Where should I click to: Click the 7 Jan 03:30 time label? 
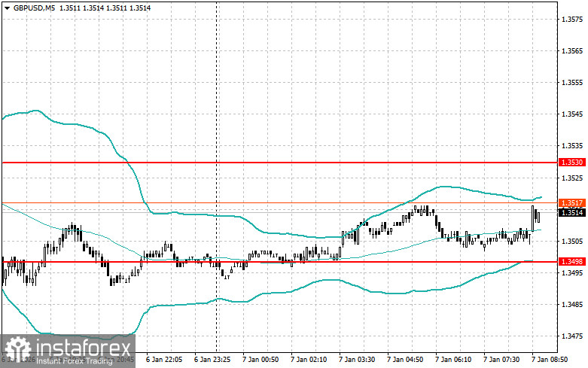coord(357,360)
